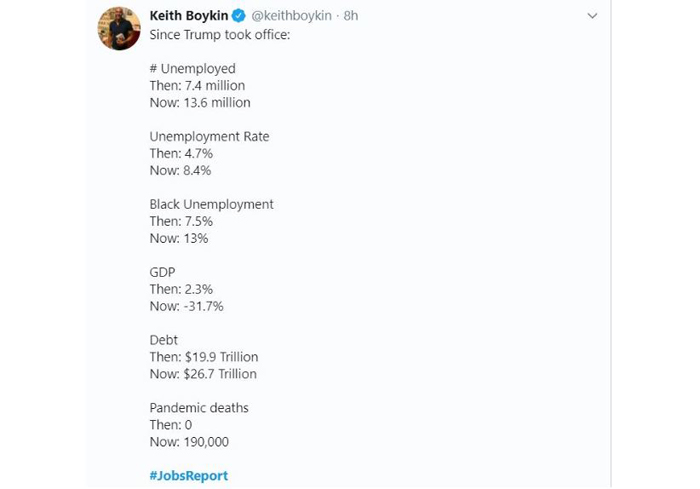The height and width of the screenshot is (489, 700).
Task: Click the blue verified checkmark badge
Action: (239, 16)
